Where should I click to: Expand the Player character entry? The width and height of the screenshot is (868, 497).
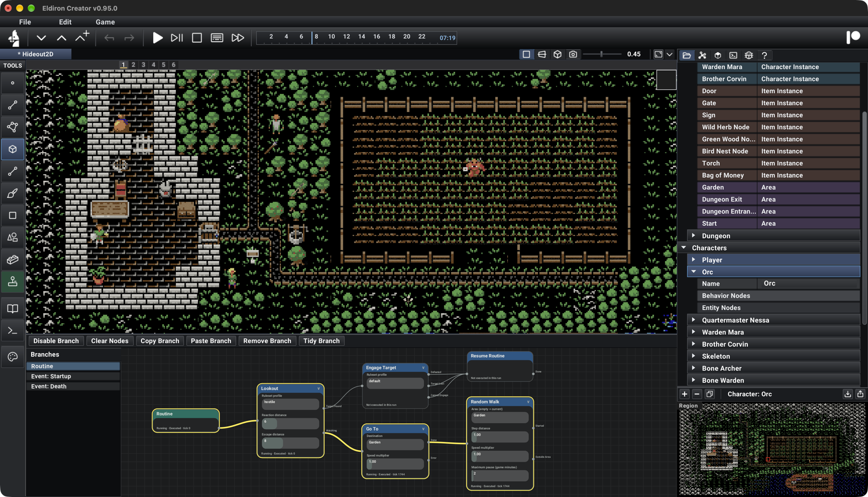click(x=693, y=260)
